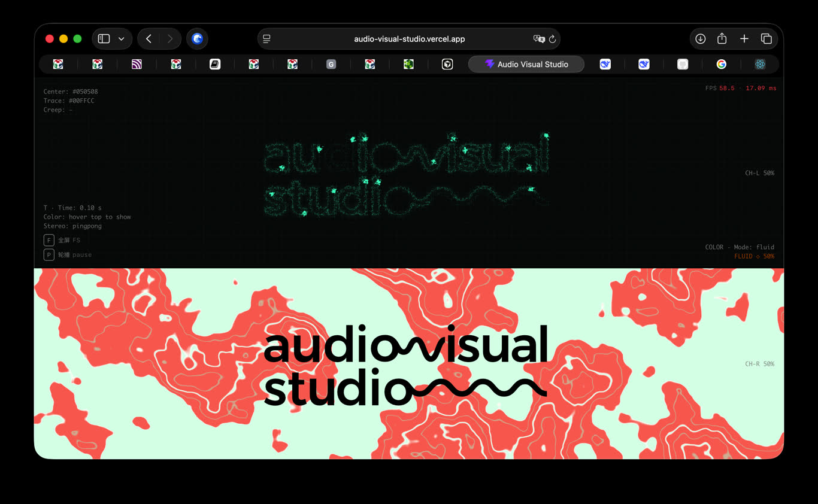Click the orange 'FLUID ◇ 50%' value

pos(755,256)
